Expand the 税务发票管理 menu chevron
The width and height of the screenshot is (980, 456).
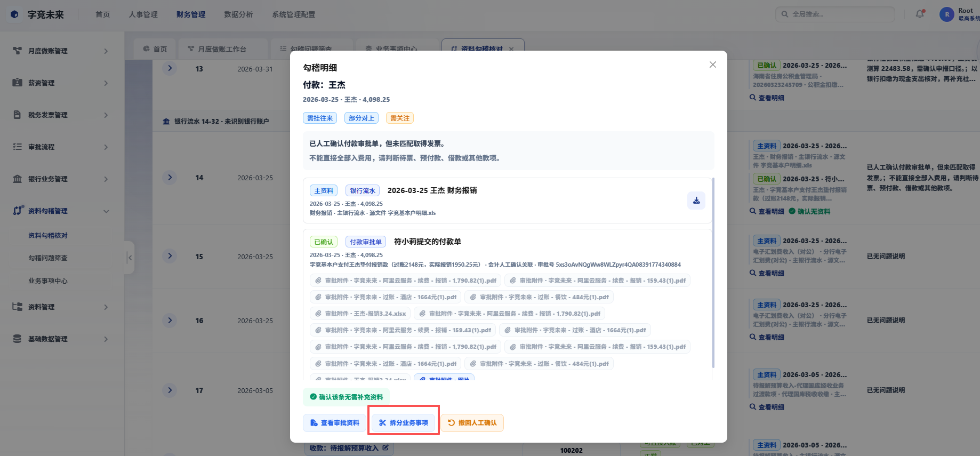click(x=106, y=115)
